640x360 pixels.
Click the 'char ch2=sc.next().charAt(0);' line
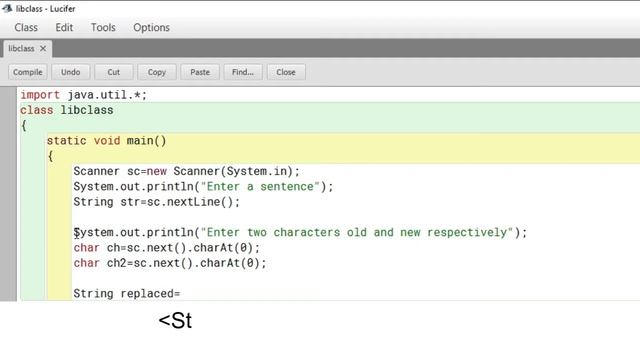coord(170,263)
